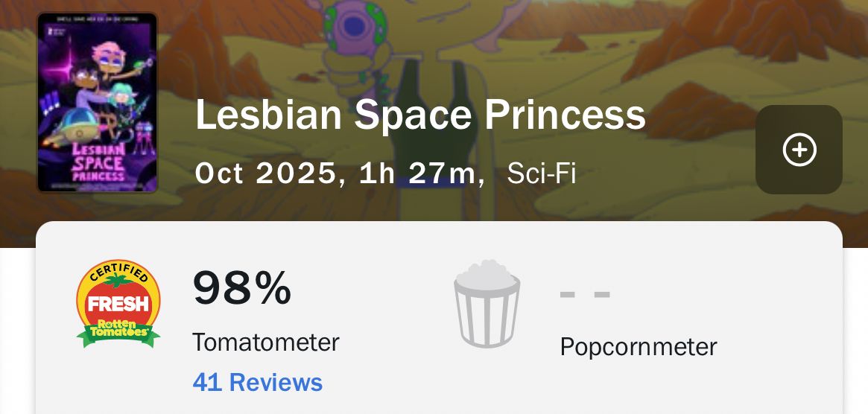Click the Tomatometer label
Screen dimensions: 868x414
coord(265,343)
